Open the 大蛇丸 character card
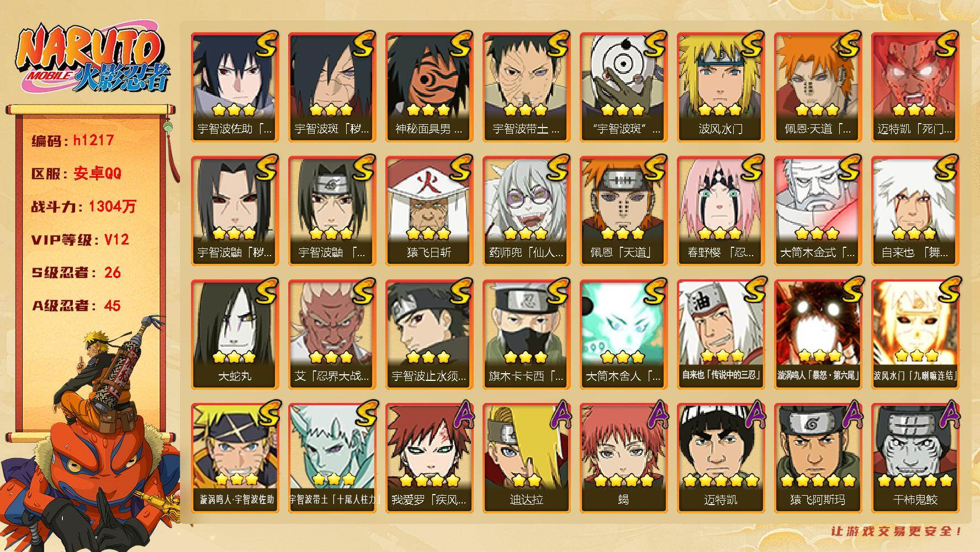The height and width of the screenshot is (552, 980). coord(235,335)
